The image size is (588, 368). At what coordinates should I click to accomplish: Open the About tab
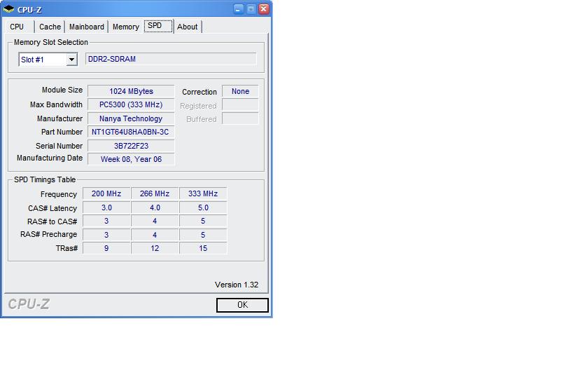click(188, 27)
